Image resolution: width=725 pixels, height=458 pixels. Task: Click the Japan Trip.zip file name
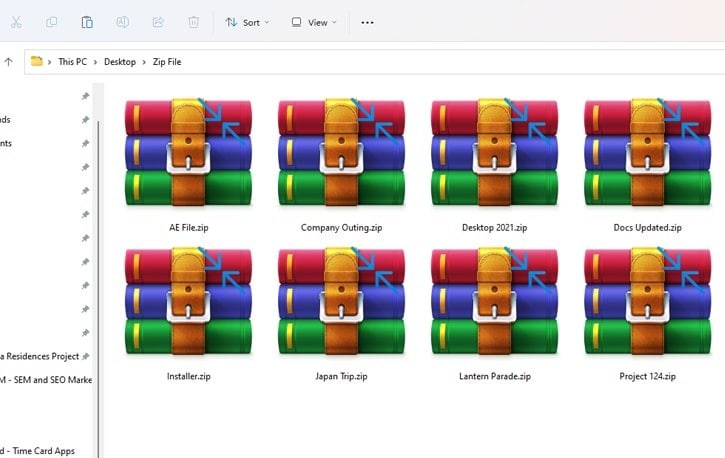(x=341, y=376)
